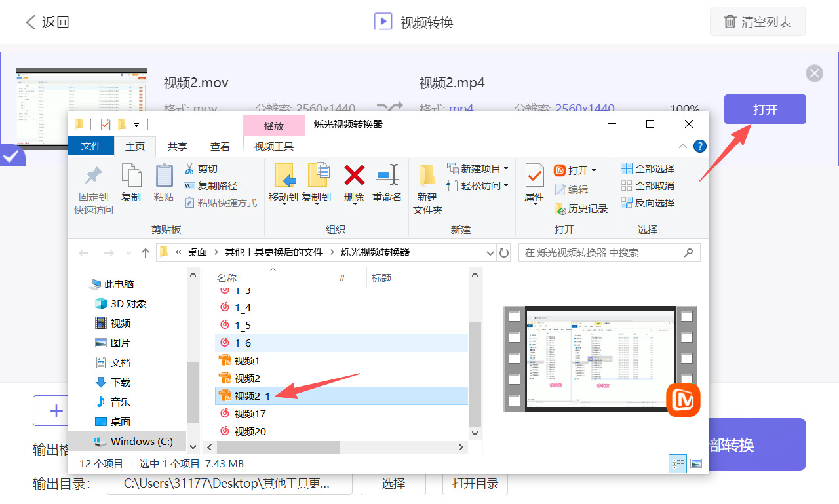Open Explorer help question mark icon
The height and width of the screenshot is (504, 839).
699,146
